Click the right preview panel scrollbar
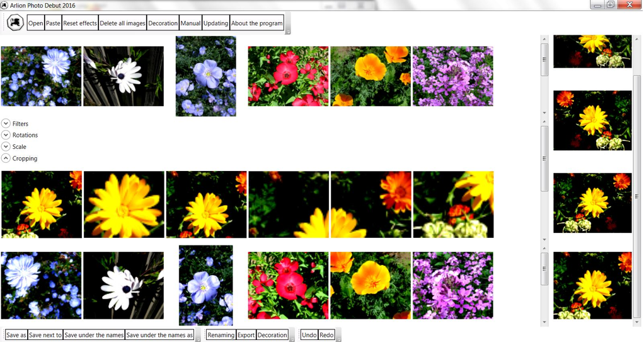This screenshot has width=644, height=342. (x=637, y=195)
